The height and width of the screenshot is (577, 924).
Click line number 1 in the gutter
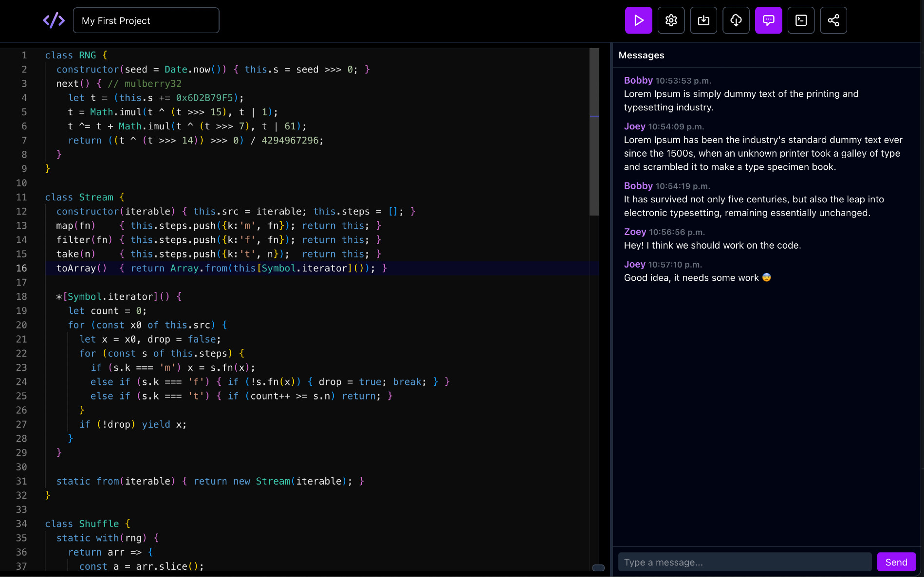pyautogui.click(x=24, y=55)
